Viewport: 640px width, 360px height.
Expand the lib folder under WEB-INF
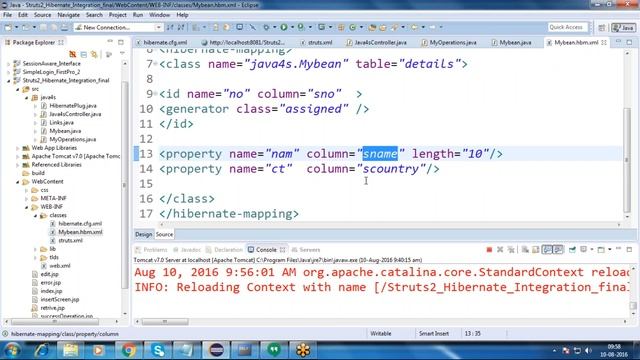click(x=36, y=249)
